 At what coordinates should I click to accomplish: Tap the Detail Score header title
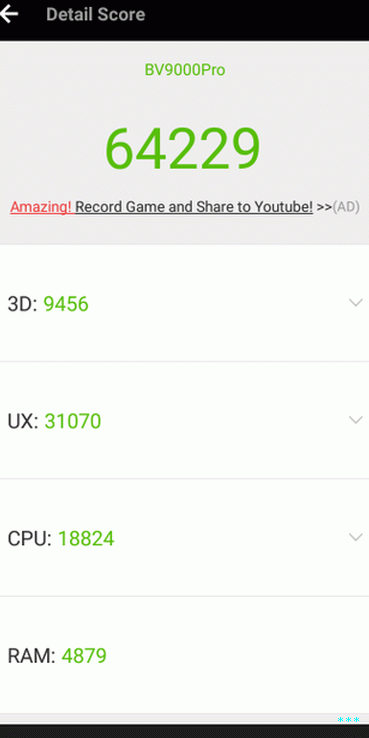[96, 14]
